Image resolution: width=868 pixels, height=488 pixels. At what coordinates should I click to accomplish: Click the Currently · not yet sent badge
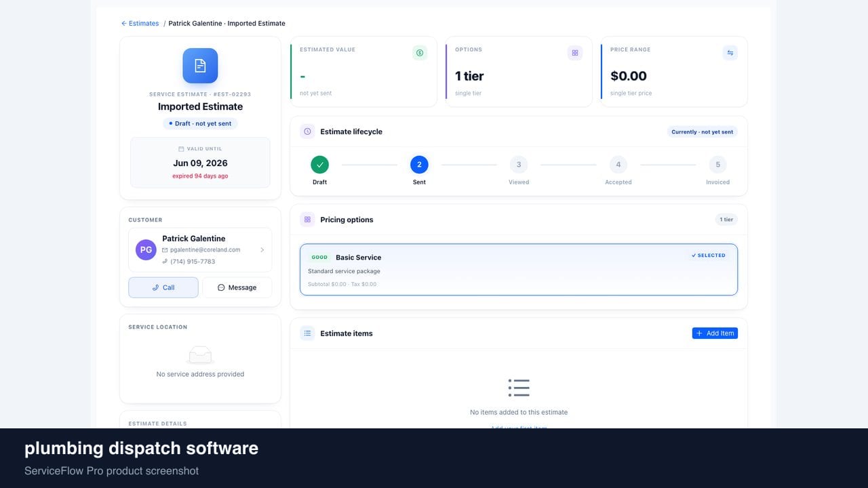702,132
